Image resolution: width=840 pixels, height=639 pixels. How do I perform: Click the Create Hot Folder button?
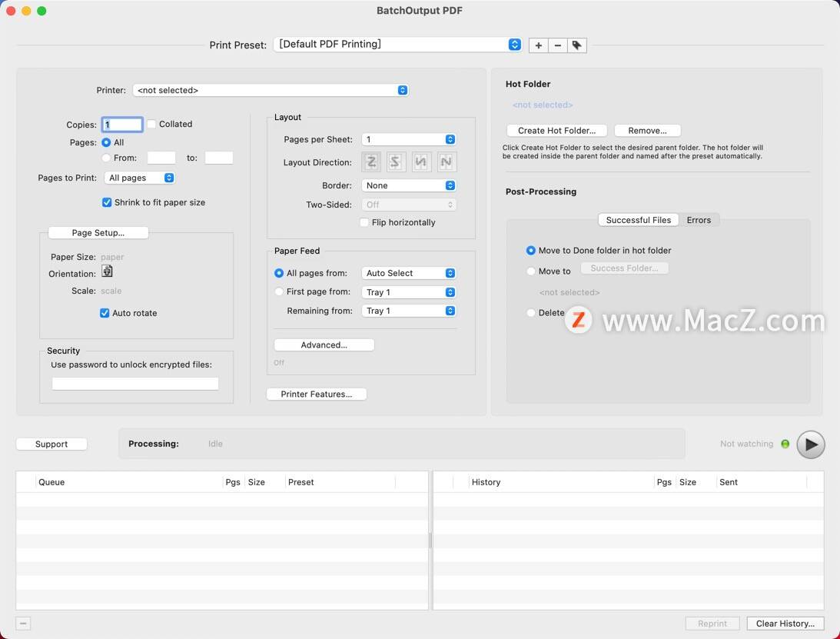point(556,131)
